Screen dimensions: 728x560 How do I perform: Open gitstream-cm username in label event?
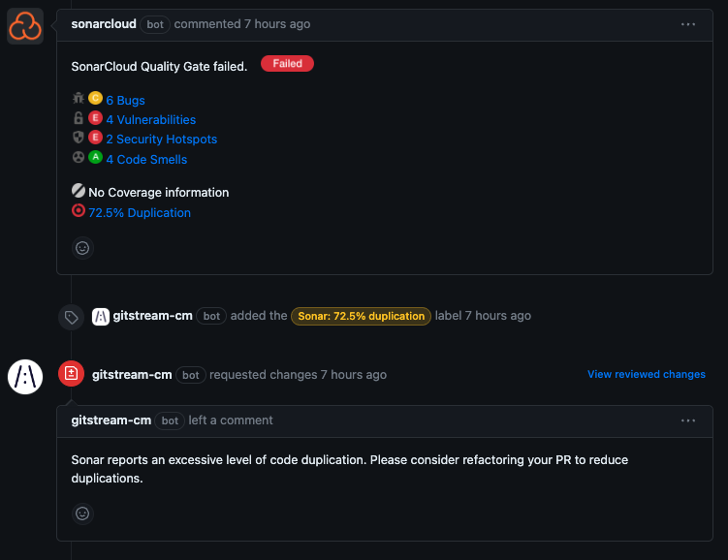point(153,316)
